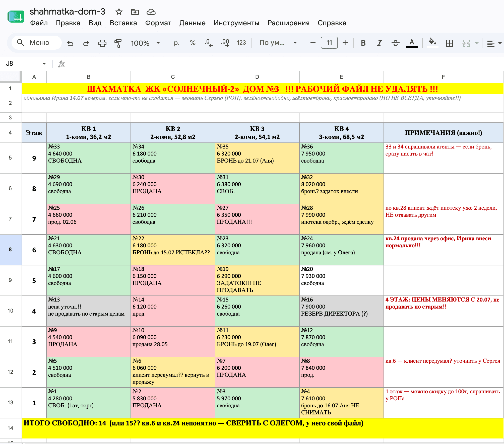Decrease decimal places

pyautogui.click(x=209, y=43)
